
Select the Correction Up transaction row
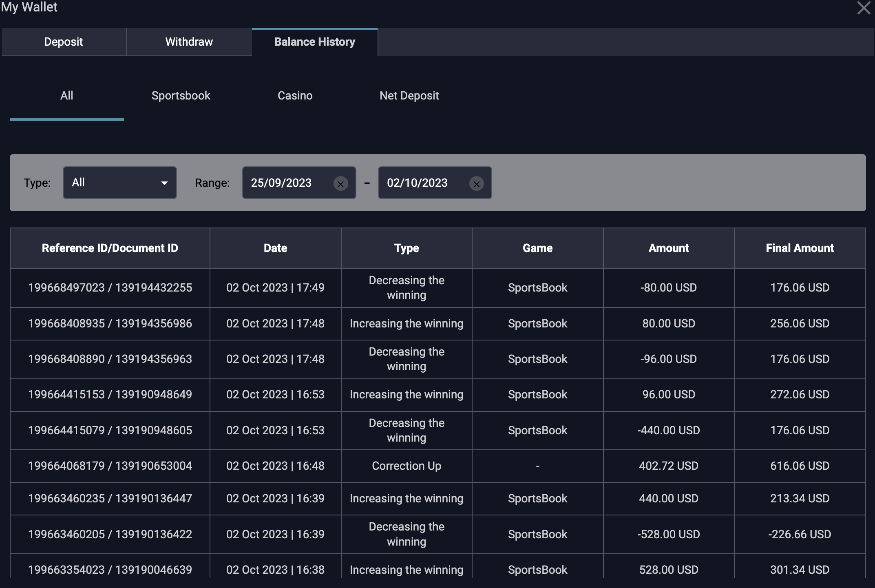click(x=406, y=466)
